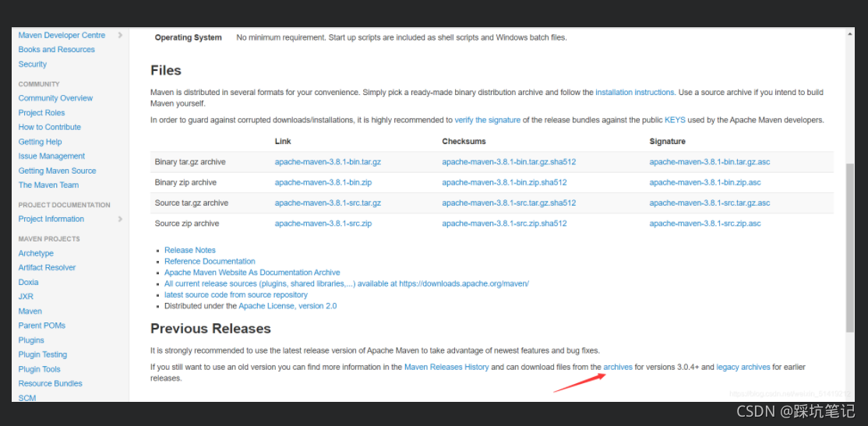Screen dimensions: 868x426
Task: Open Apache License, version 2.0 link
Action: (288, 306)
